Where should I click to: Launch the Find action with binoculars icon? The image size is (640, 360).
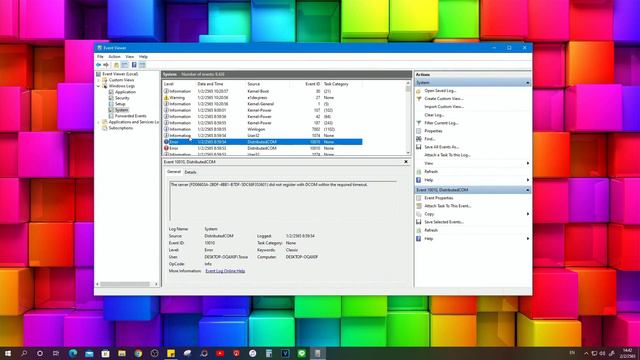click(x=429, y=139)
